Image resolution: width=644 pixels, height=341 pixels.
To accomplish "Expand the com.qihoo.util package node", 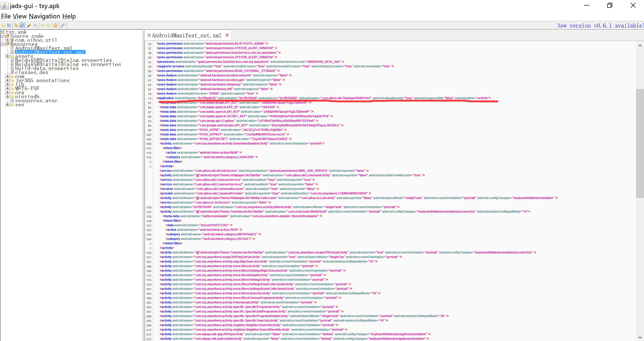I will [x=7, y=40].
